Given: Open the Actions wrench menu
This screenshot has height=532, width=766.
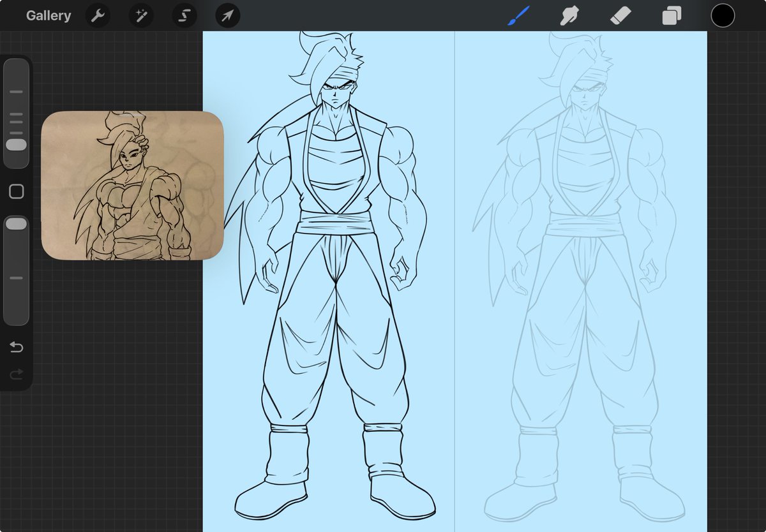Looking at the screenshot, I should [x=98, y=16].
